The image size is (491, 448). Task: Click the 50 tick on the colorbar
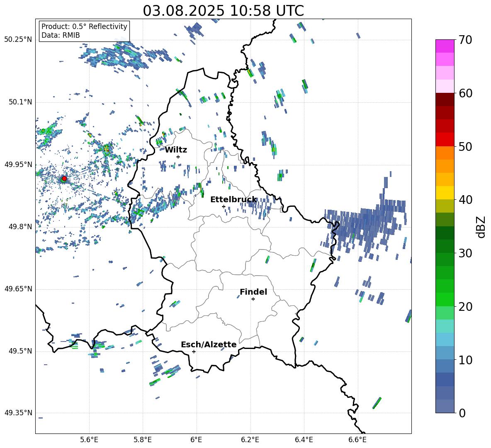point(465,146)
